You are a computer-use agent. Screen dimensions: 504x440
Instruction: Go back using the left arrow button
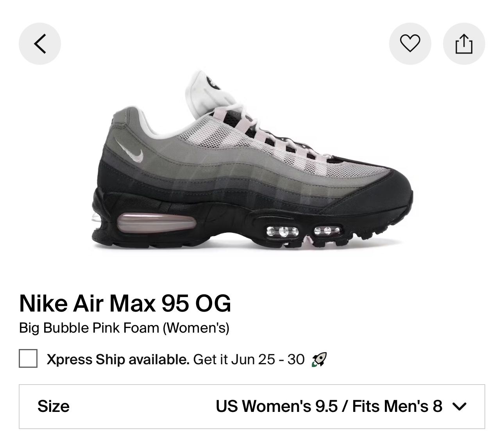click(40, 43)
